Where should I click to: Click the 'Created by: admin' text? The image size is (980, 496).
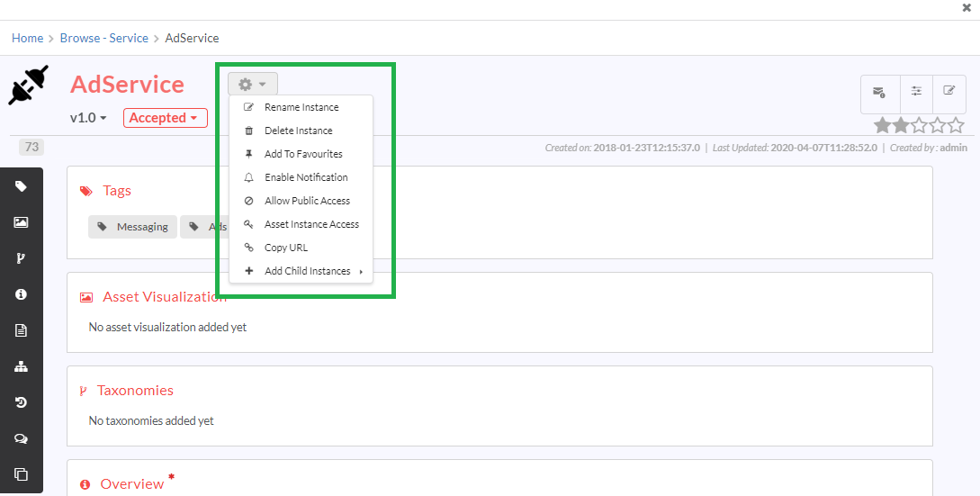point(929,148)
